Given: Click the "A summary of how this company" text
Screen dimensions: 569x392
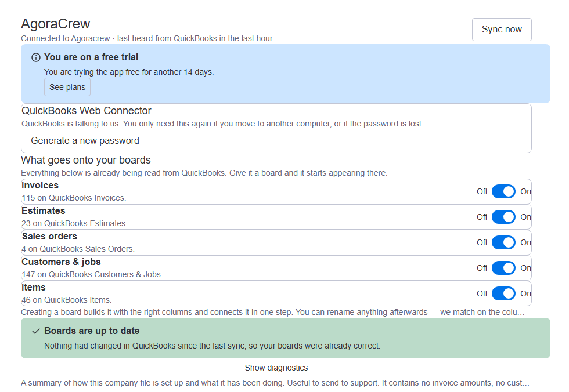Looking at the screenshot, I should pos(275,383).
